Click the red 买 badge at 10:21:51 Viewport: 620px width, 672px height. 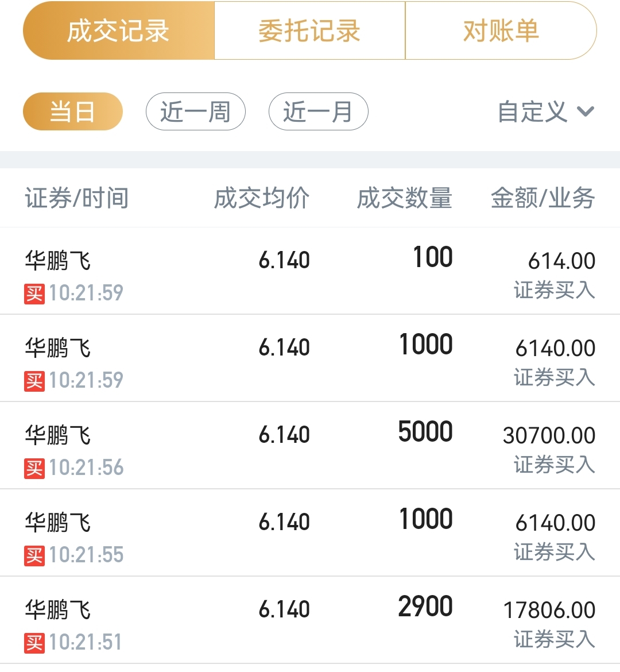[34, 643]
